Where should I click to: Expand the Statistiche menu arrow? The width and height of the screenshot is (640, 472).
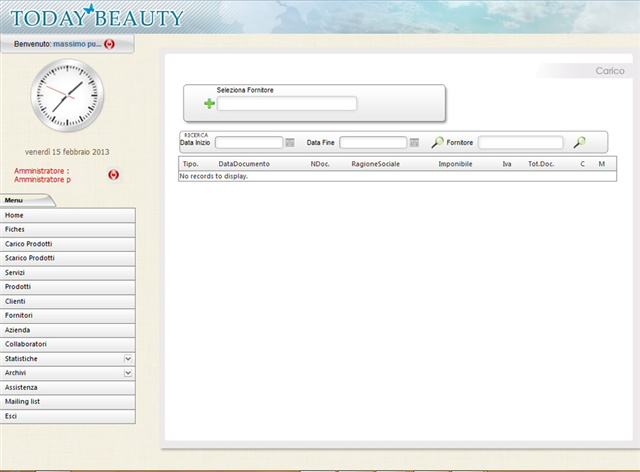pos(128,359)
